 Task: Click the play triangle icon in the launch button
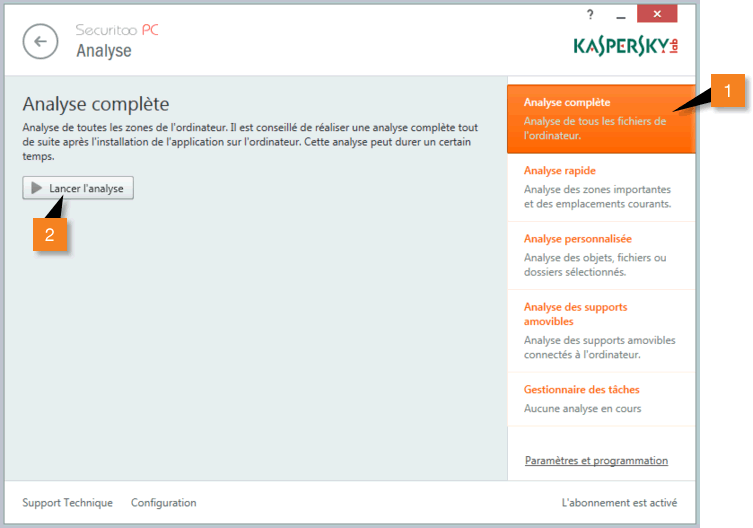tap(37, 188)
